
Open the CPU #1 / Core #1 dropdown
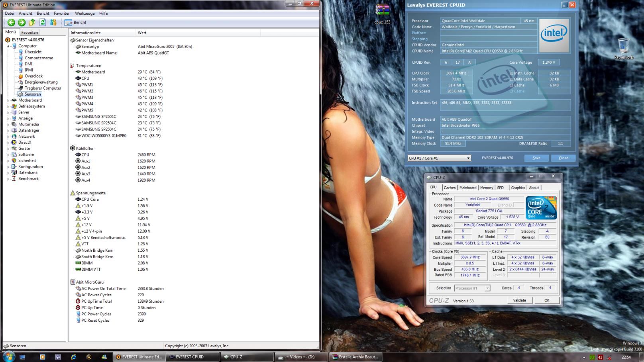coord(439,158)
